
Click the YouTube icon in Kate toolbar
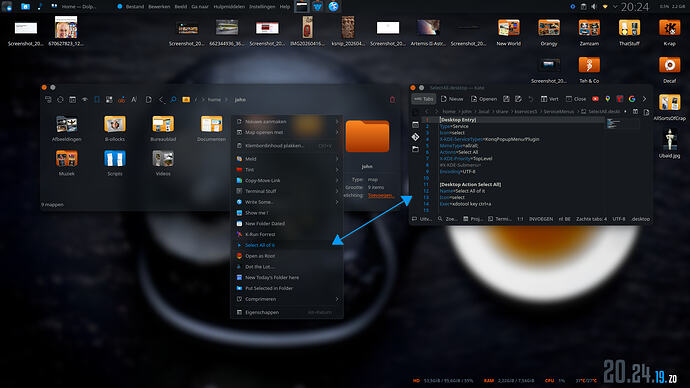click(x=595, y=99)
